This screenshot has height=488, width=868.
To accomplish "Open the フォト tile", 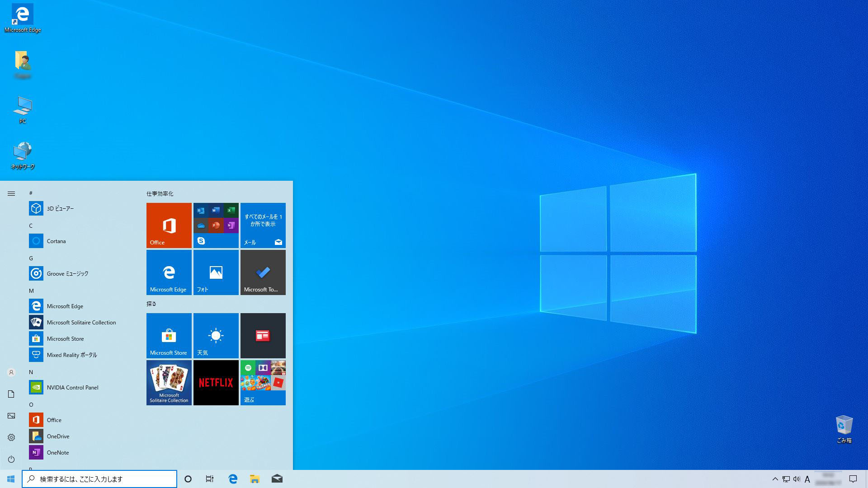I will [216, 272].
